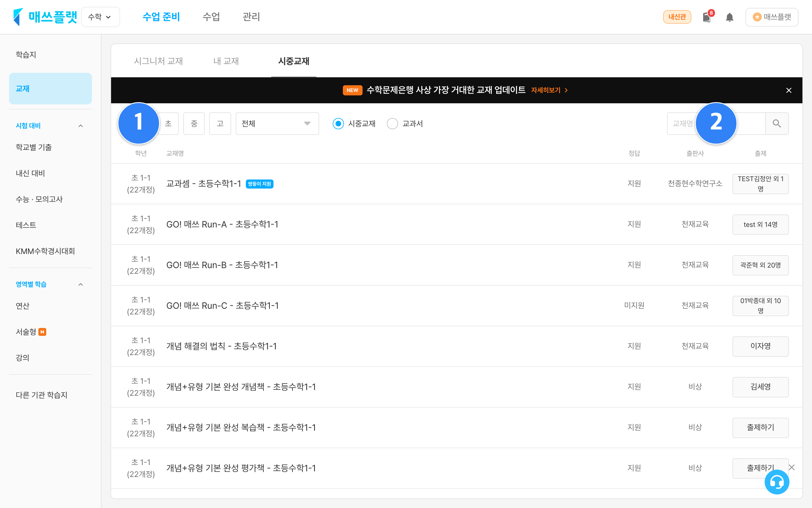812x508 pixels.
Task: Open GO! 매쓰 Run-B - 초등수학1-1
Action: 222,265
